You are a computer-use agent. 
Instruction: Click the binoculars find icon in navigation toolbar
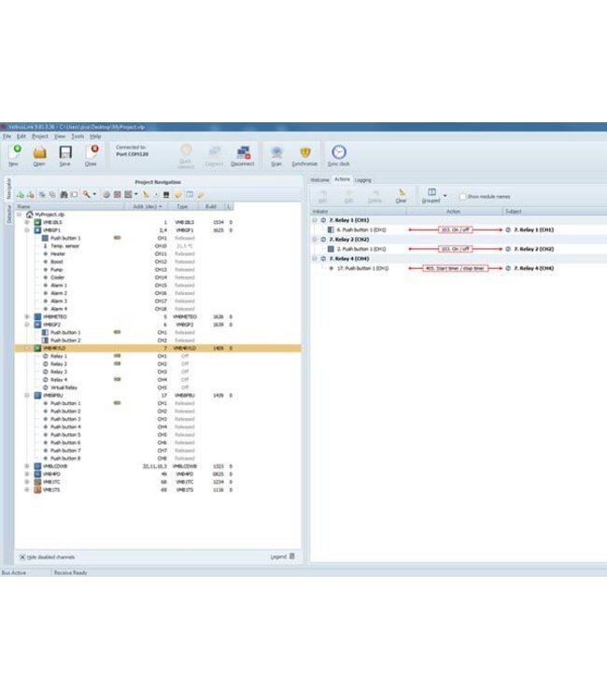[x=64, y=195]
